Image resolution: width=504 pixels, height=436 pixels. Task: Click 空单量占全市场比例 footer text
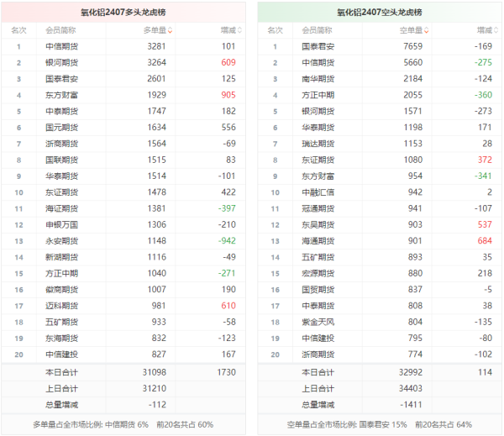click(x=380, y=425)
